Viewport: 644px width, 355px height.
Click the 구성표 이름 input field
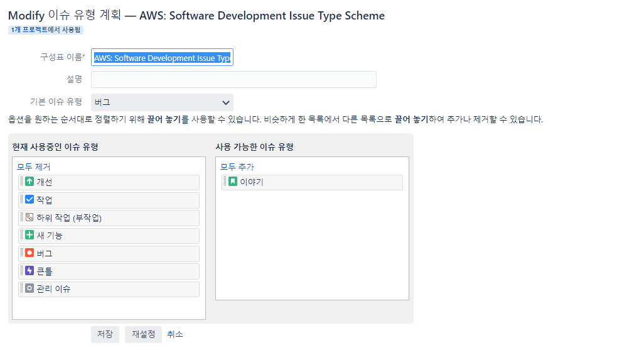tap(162, 58)
